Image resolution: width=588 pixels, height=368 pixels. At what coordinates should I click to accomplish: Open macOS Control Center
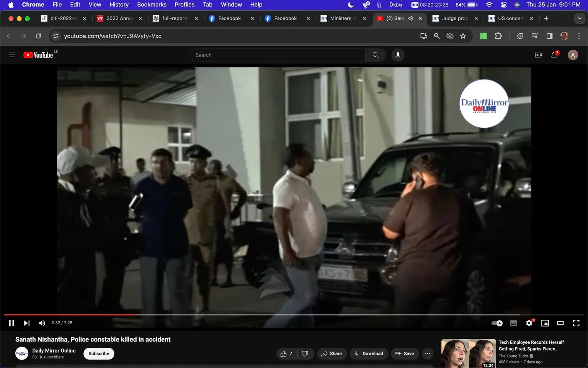click(504, 5)
